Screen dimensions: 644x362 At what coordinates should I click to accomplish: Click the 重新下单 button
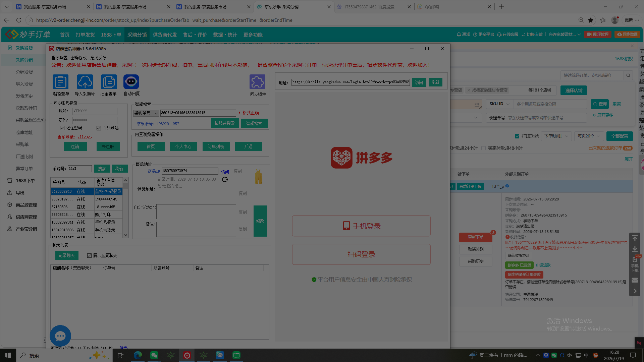[x=476, y=237]
